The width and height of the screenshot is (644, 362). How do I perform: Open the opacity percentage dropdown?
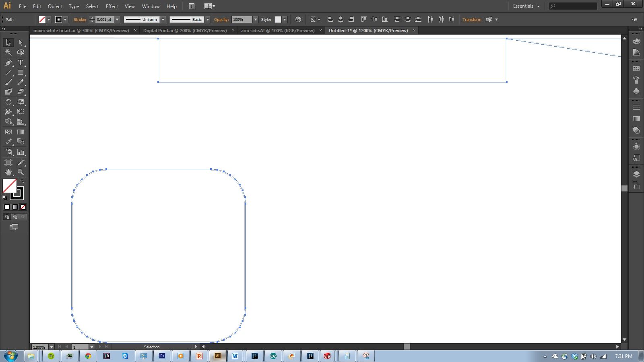[255, 19]
